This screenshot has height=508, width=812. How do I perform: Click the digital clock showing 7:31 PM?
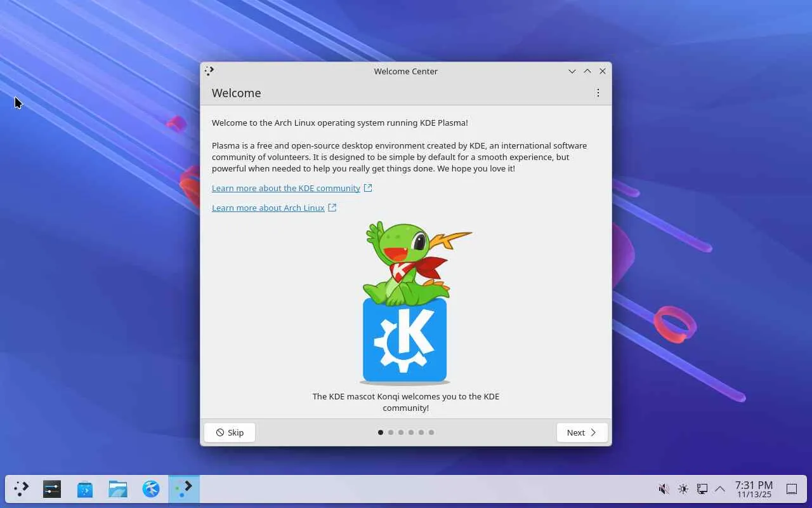tap(754, 489)
